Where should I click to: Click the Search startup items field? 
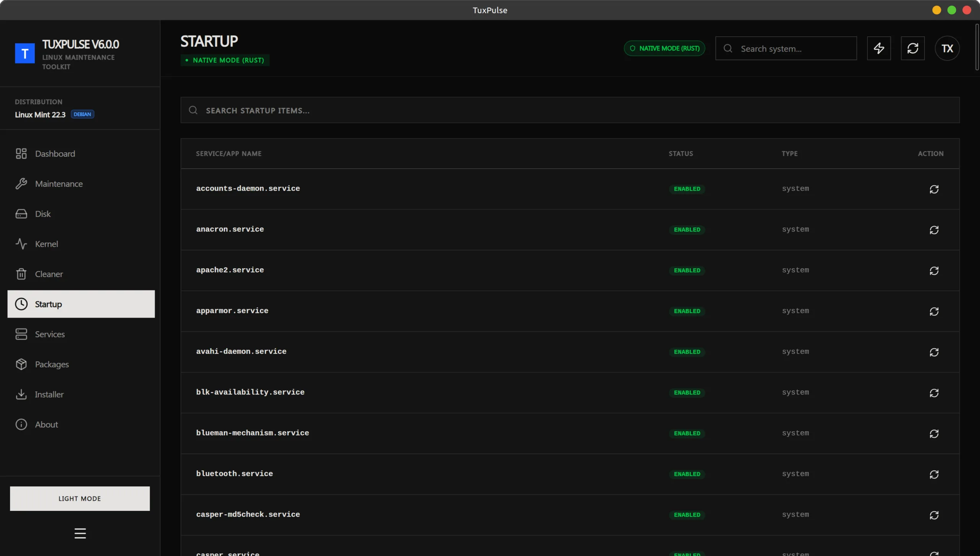coord(570,110)
